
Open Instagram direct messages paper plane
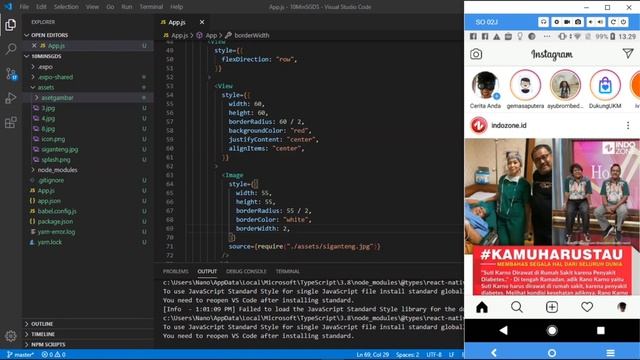click(628, 53)
